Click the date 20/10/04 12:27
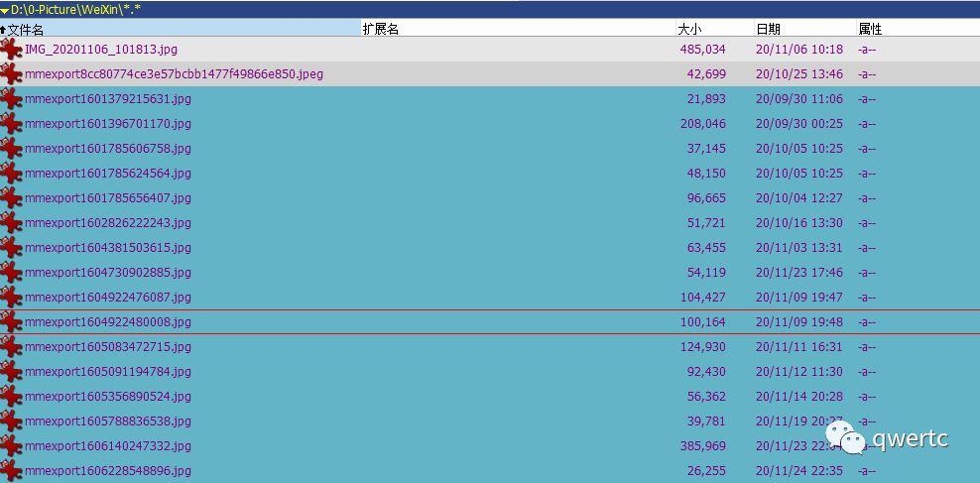Image resolution: width=980 pixels, height=483 pixels. (799, 198)
